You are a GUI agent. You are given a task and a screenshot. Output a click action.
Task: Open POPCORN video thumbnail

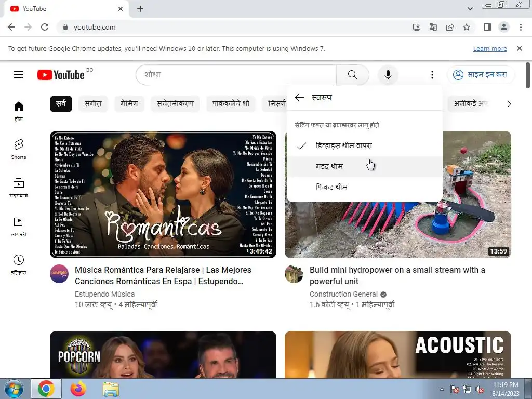[x=163, y=354]
